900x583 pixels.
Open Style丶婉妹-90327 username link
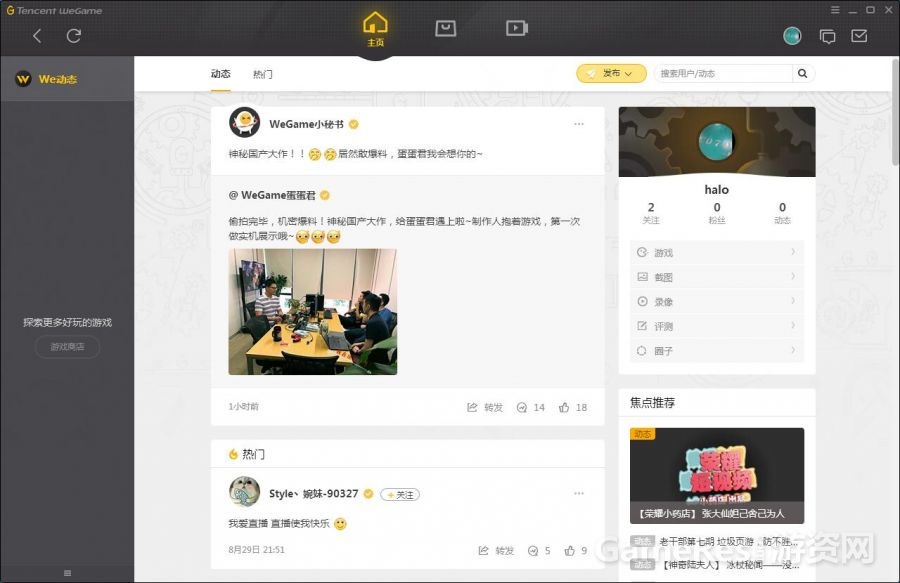313,494
